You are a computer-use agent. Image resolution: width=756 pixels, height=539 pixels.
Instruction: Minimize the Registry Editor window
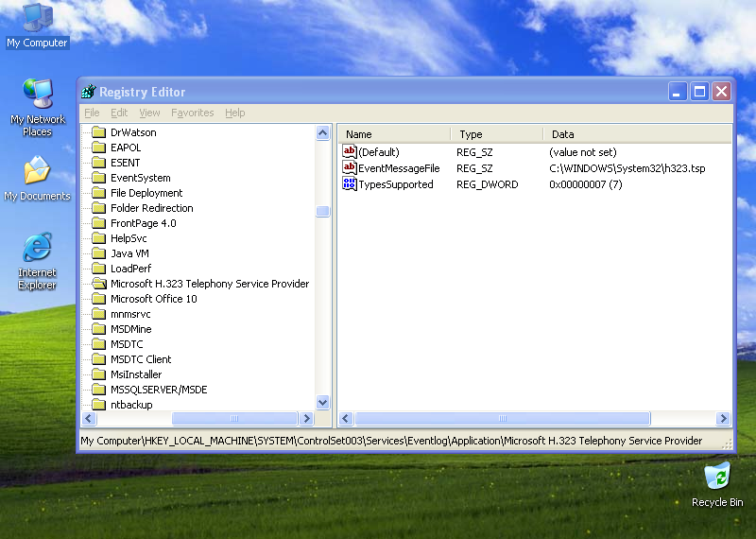pyautogui.click(x=677, y=91)
